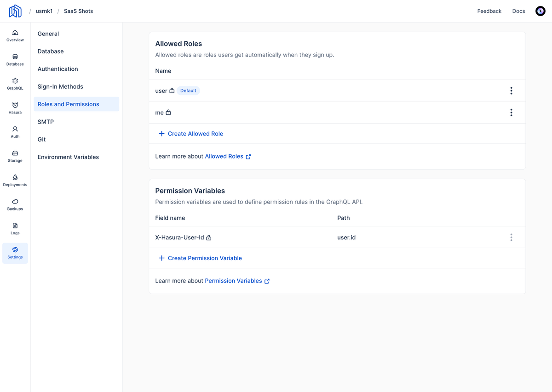Open the Database icon in left sidebar
The height and width of the screenshot is (392, 552).
(x=15, y=60)
